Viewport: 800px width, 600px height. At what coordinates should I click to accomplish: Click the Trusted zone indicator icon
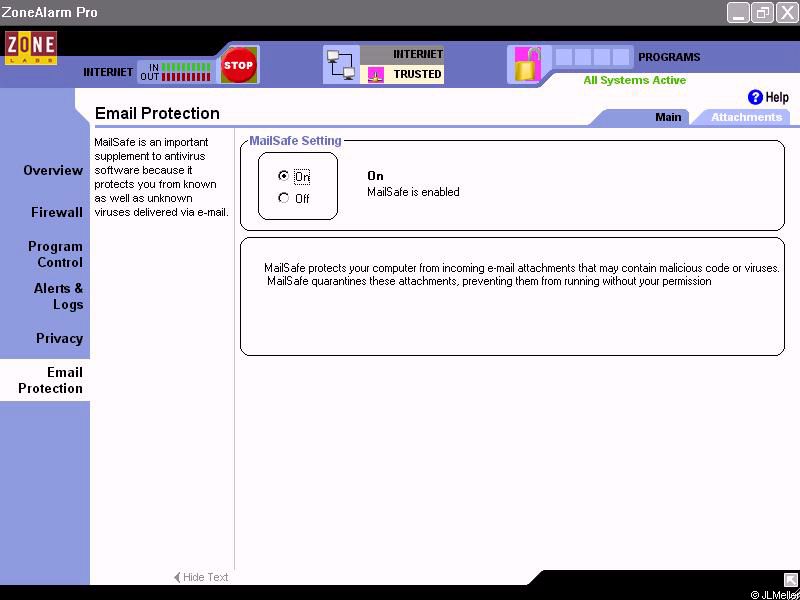pyautogui.click(x=376, y=75)
